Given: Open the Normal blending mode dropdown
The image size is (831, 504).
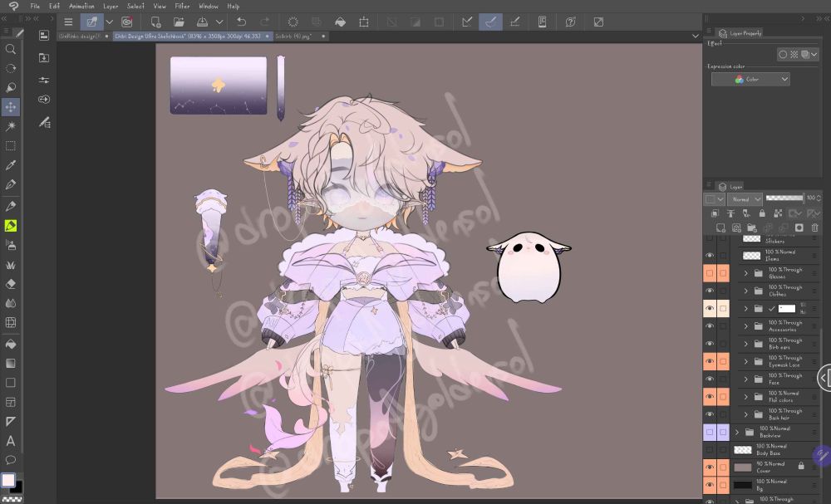Looking at the screenshot, I should point(745,199).
